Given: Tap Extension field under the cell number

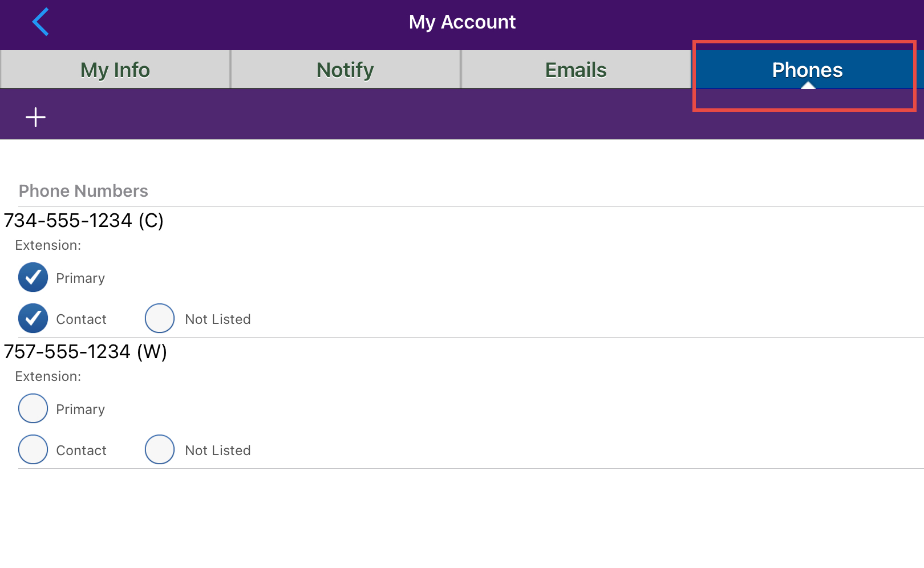Looking at the screenshot, I should [x=48, y=246].
